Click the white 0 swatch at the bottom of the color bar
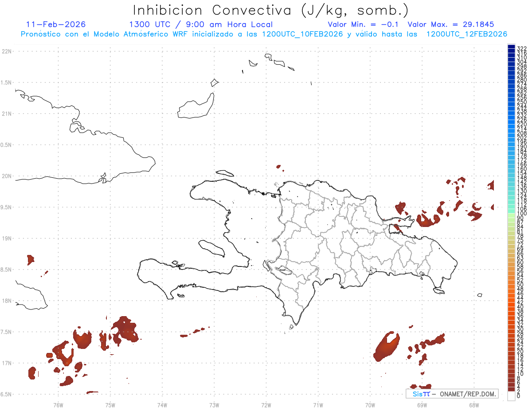The height and width of the screenshot is (411, 532). pos(511,396)
